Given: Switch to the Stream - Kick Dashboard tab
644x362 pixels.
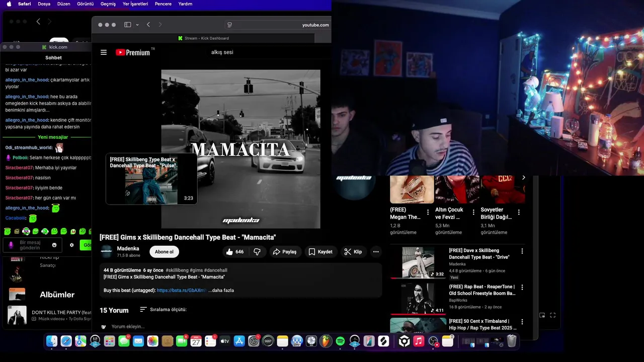Looking at the screenshot, I should coord(204,38).
